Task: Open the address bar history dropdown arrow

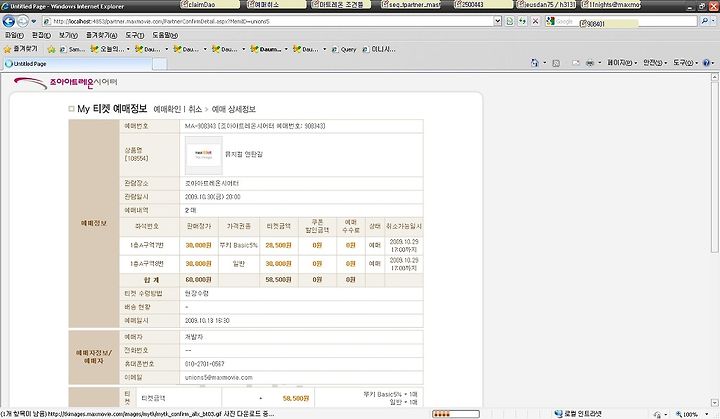Action: point(497,21)
